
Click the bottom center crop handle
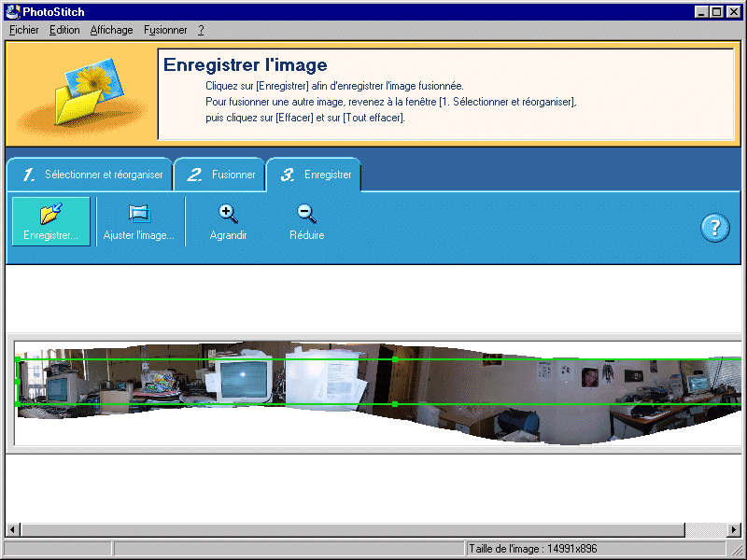point(395,404)
